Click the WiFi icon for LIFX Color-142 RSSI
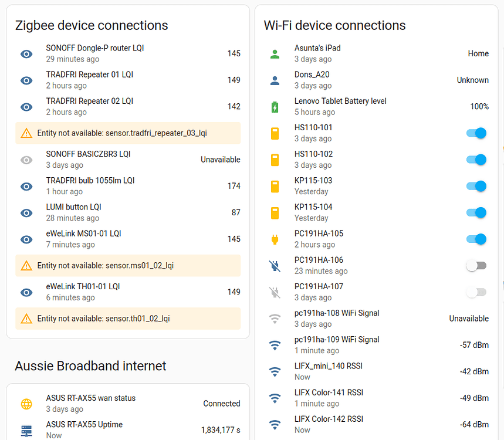504x440 pixels. point(275,425)
